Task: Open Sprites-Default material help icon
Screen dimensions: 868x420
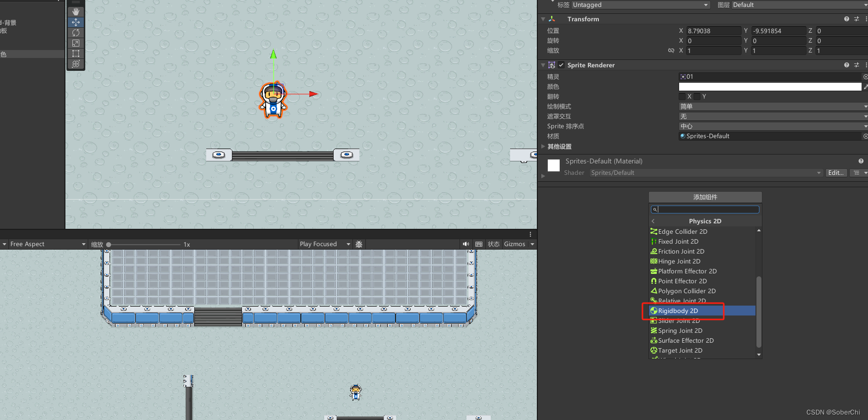Action: point(861,161)
